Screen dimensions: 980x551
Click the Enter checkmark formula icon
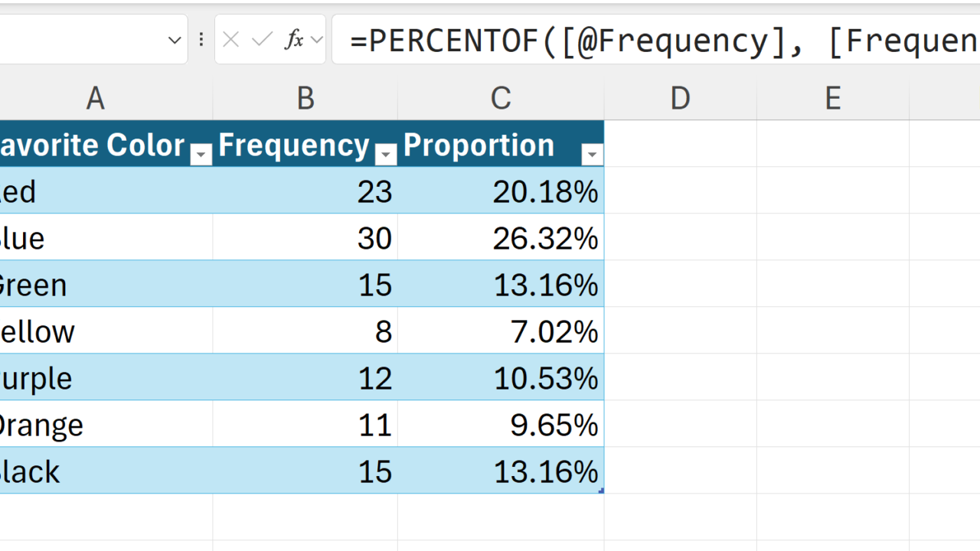262,40
